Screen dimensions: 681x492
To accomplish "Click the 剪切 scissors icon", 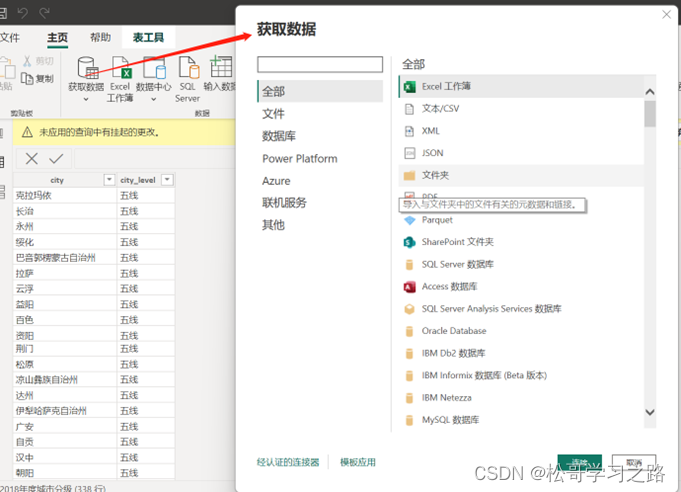I will (x=27, y=61).
